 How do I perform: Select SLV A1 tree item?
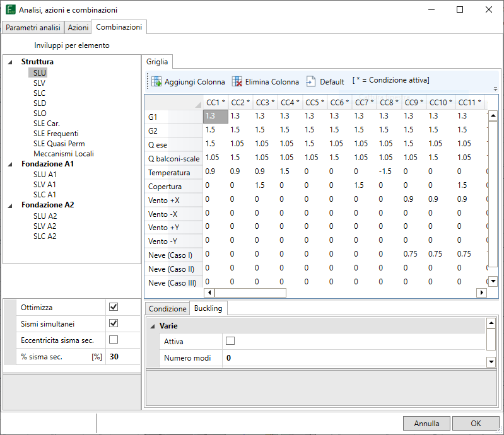[44, 185]
